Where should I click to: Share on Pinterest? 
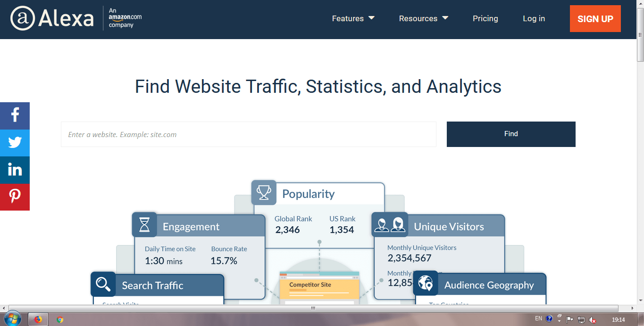15,196
